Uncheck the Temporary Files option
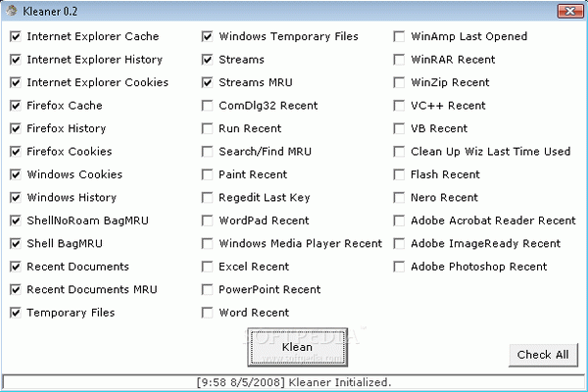The height and width of the screenshot is (392, 588). (16, 313)
